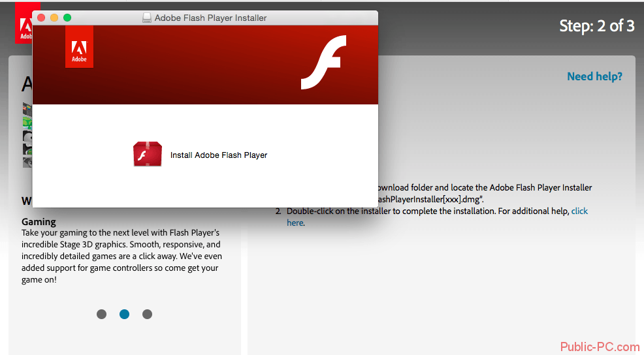The image size is (644, 355).
Task: Maximize the installer window with the green button
Action: tap(67, 18)
